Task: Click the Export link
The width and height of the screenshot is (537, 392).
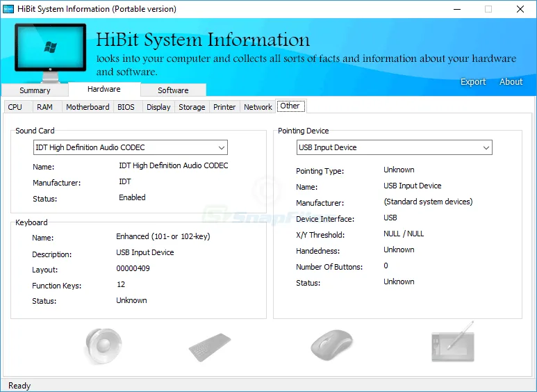Action: point(473,81)
